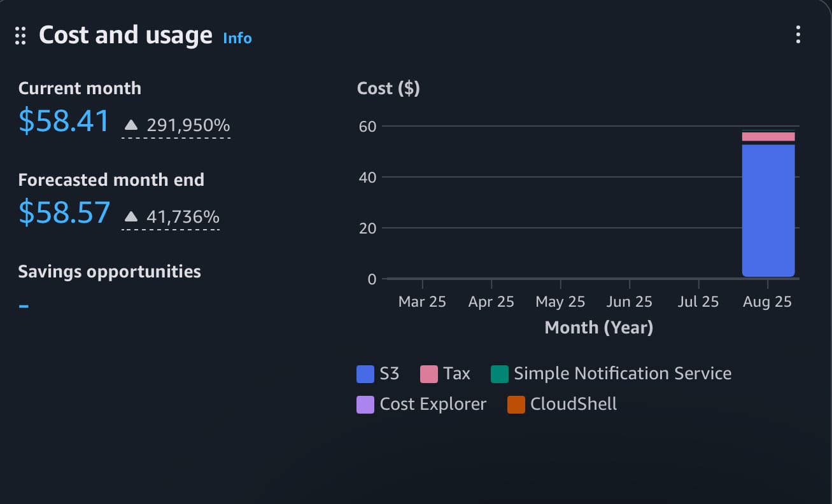Click the Cost Explorer legend label
The width and height of the screenshot is (832, 504).
coord(433,404)
